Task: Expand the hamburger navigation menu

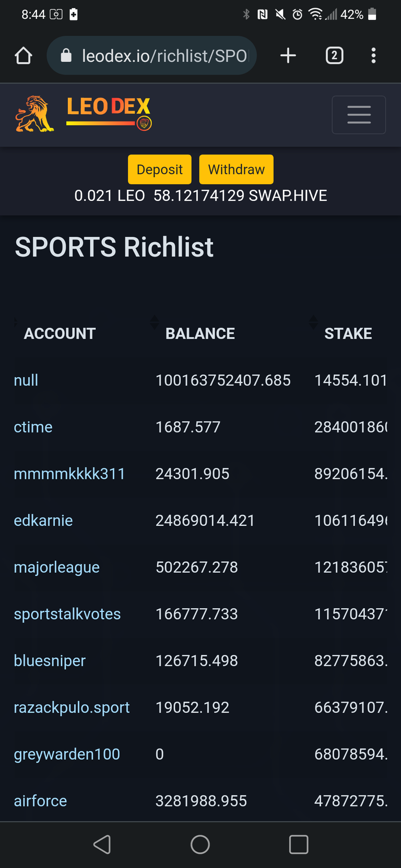Action: tap(359, 115)
